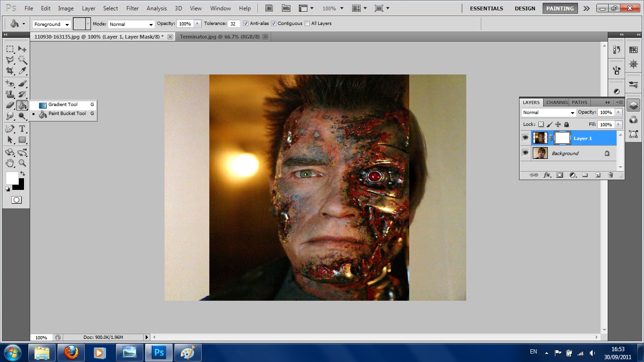The height and width of the screenshot is (362, 644).
Task: Select the Hand tool
Action: click(10, 163)
